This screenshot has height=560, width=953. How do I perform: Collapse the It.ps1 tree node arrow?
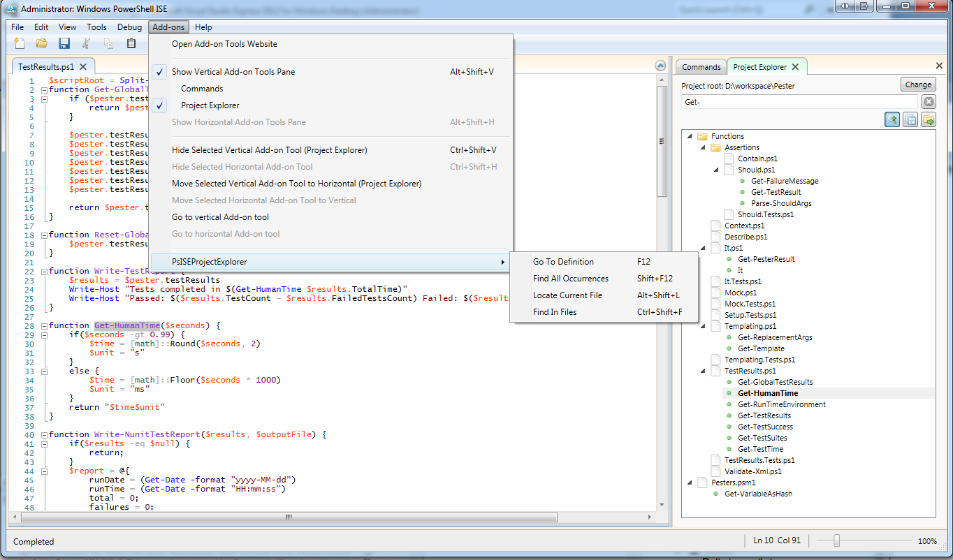(704, 249)
